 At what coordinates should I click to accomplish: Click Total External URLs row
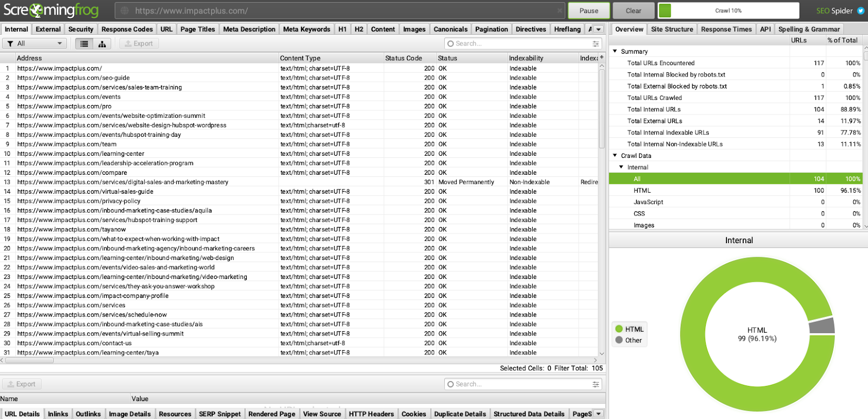point(736,121)
